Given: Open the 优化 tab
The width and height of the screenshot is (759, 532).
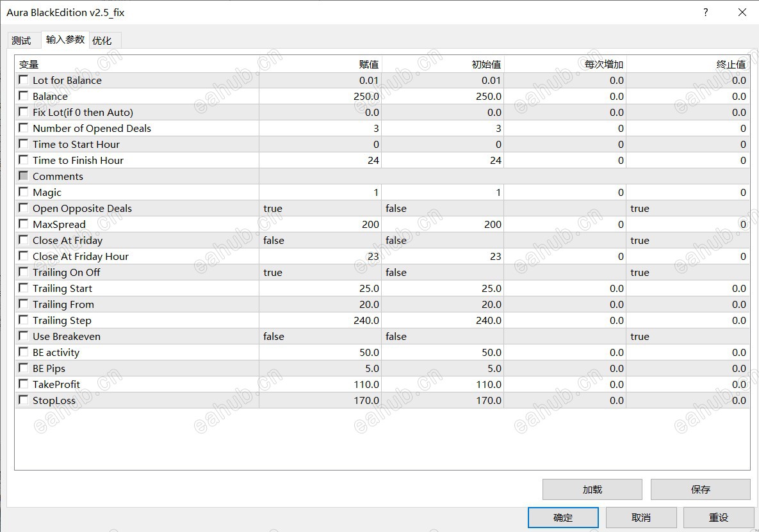Looking at the screenshot, I should 102,40.
